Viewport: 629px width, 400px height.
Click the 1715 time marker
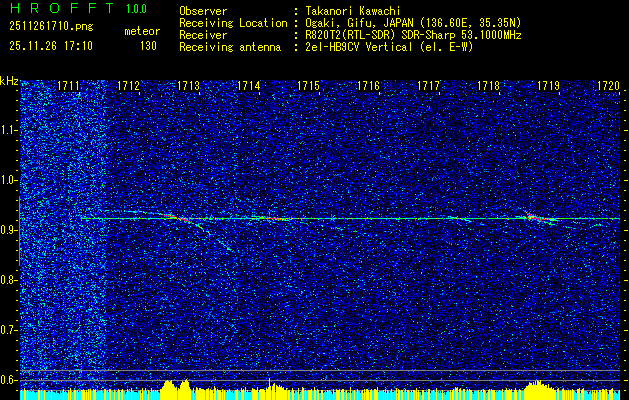(x=308, y=86)
